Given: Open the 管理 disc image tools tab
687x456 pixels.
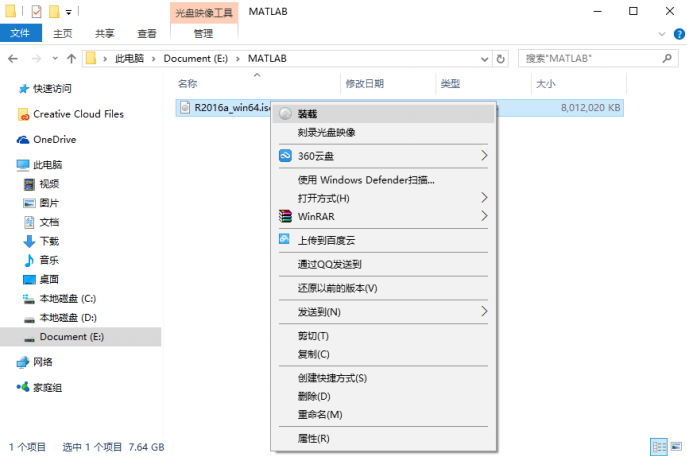Looking at the screenshot, I should point(204,33).
